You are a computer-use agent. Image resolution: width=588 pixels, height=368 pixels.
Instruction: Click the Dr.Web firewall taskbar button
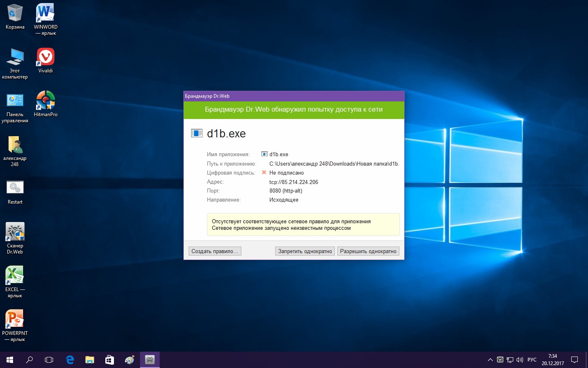coord(149,360)
